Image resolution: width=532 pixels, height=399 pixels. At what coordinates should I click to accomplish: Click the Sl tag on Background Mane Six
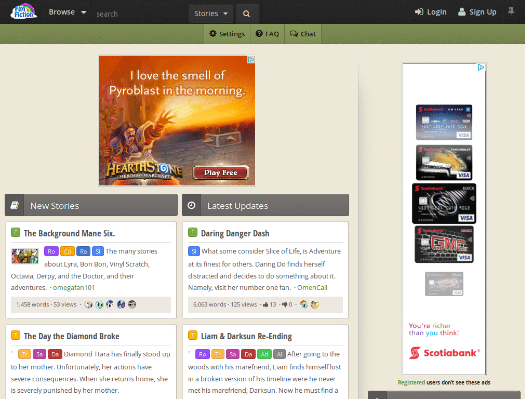tap(98, 251)
